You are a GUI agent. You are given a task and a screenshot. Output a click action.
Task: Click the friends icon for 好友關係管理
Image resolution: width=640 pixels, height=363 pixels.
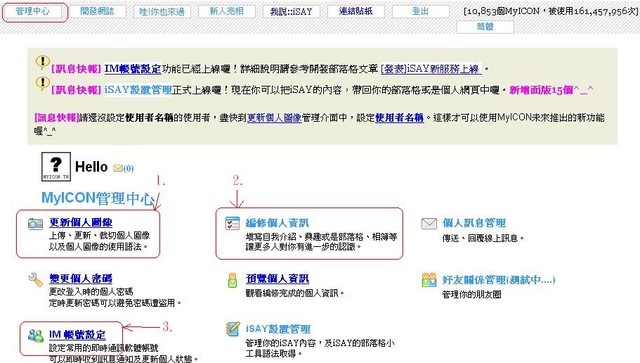[429, 280]
